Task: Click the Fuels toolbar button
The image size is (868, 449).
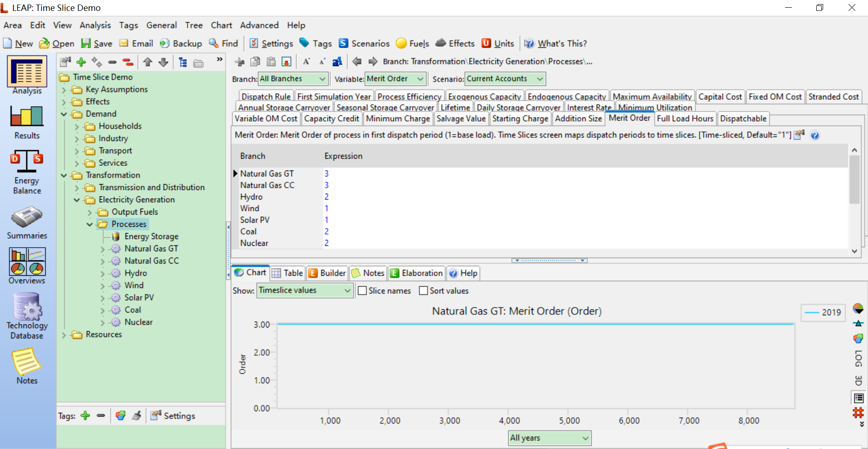Action: [x=412, y=44]
